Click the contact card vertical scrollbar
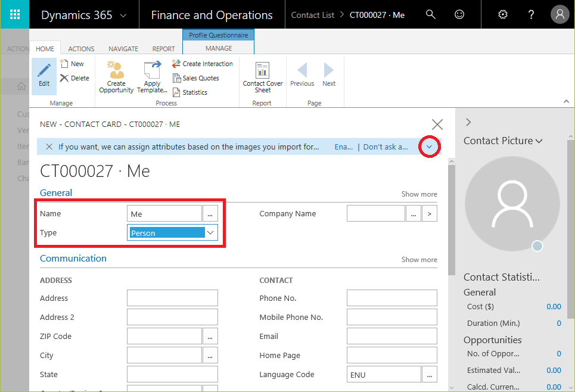This screenshot has width=575, height=392. pos(452,220)
